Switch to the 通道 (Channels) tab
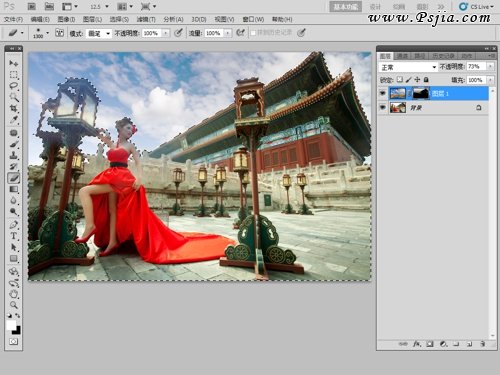Screen dimensions: 500x375 [x=402, y=56]
